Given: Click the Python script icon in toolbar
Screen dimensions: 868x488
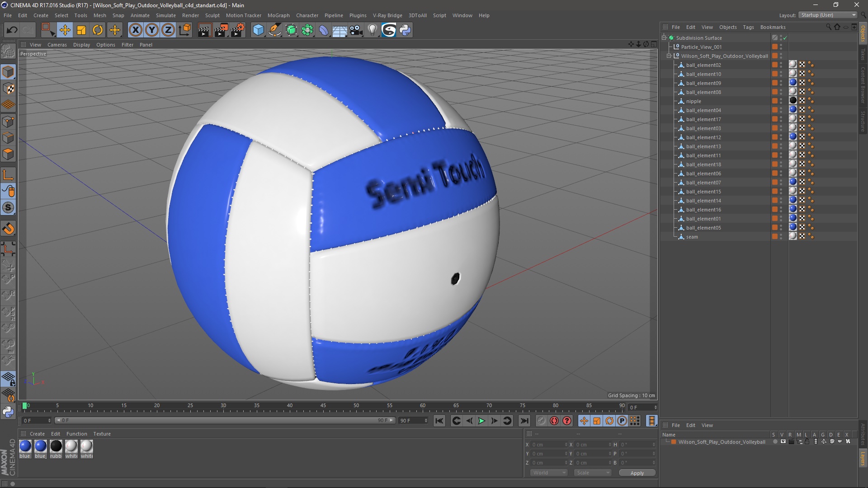Looking at the screenshot, I should pyautogui.click(x=406, y=30).
